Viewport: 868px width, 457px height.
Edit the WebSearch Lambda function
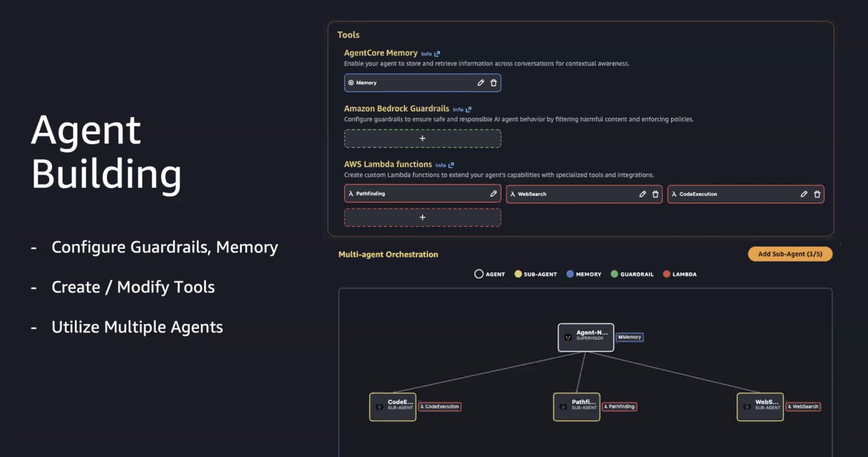coord(642,194)
